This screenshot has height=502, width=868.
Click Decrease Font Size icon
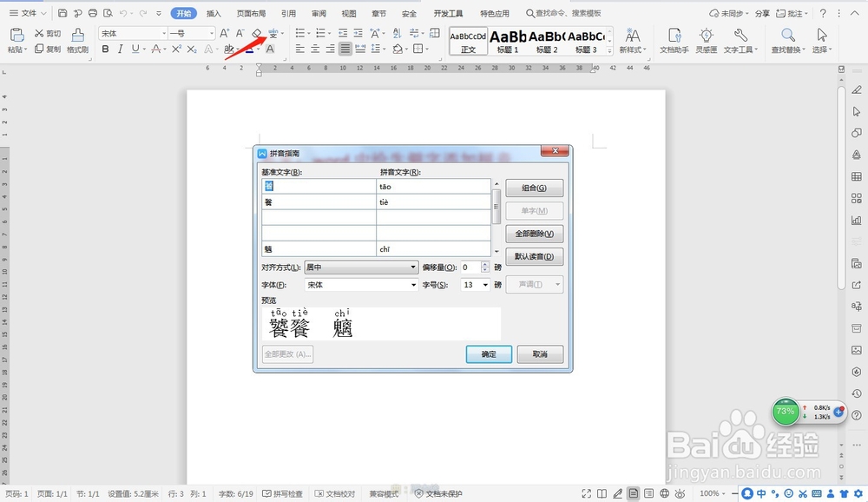pos(240,33)
